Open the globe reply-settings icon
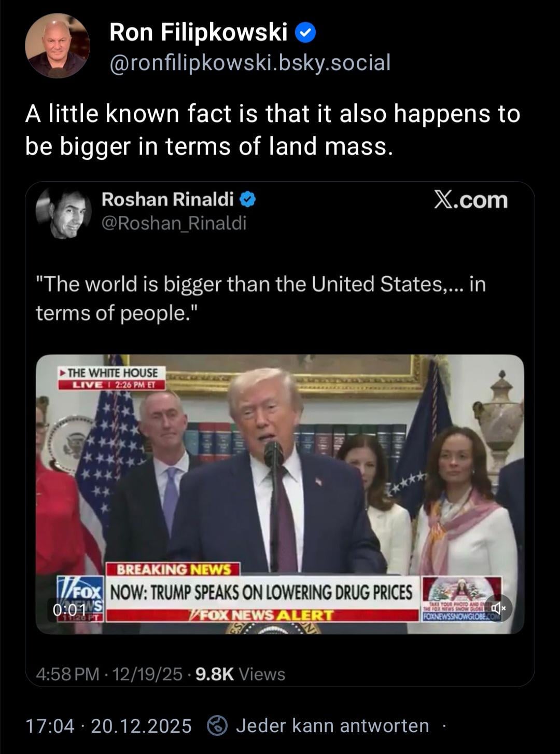This screenshot has width=560, height=754. click(217, 725)
